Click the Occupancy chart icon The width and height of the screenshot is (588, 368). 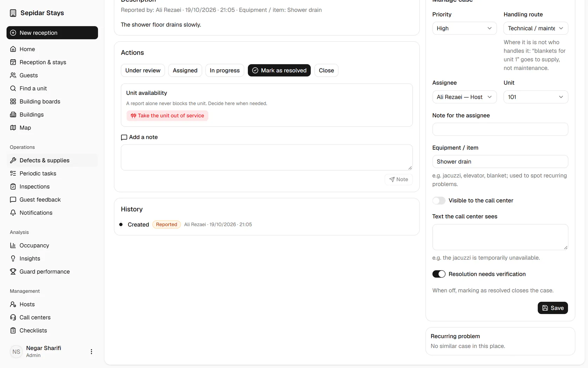tap(13, 245)
